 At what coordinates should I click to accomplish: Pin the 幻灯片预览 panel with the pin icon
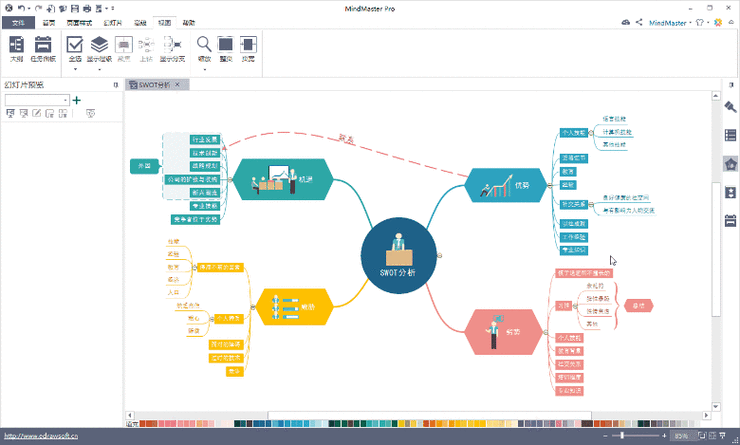(x=116, y=85)
